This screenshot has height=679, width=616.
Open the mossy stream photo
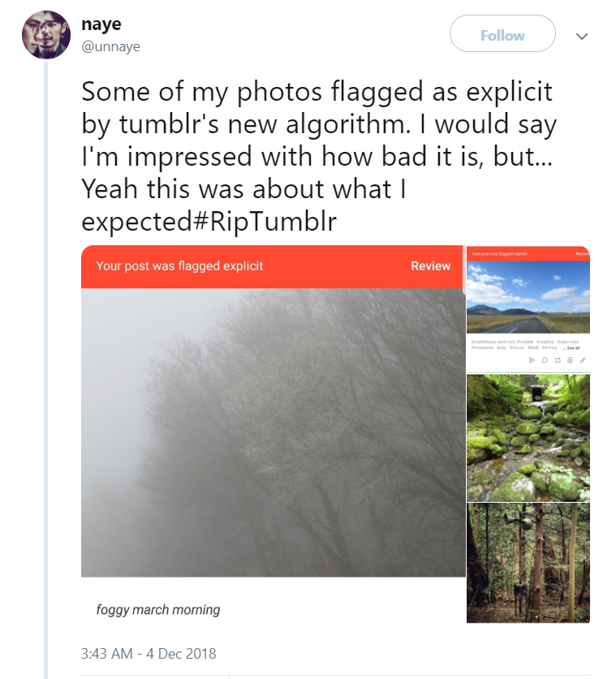[x=528, y=437]
